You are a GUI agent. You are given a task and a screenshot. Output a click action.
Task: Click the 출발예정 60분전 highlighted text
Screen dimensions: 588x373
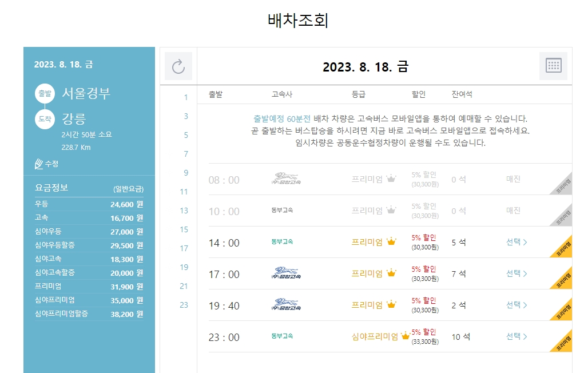tap(282, 119)
